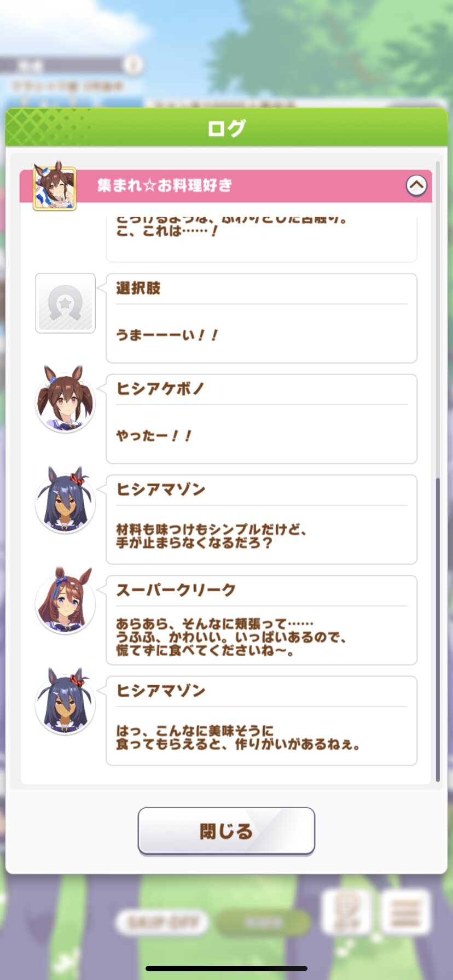Select ヒシアケボノ's やったー！！ log entry
Screen dimensions: 453x980
coord(262,419)
